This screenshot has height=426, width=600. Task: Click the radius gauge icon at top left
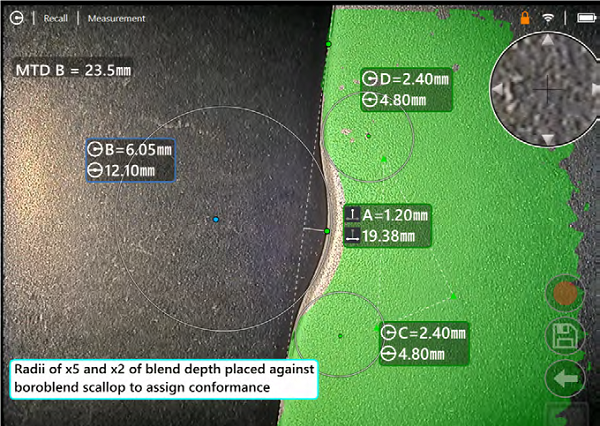point(17,18)
